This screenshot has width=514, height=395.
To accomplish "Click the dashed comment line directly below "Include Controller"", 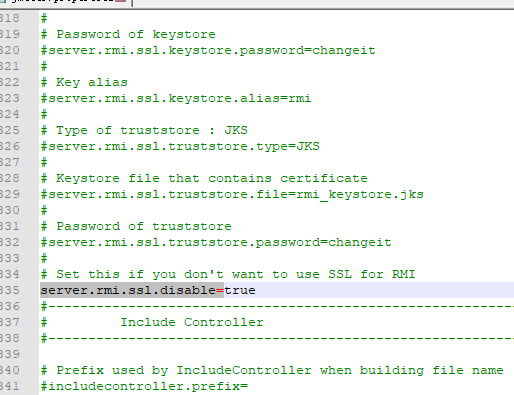I will [x=277, y=338].
